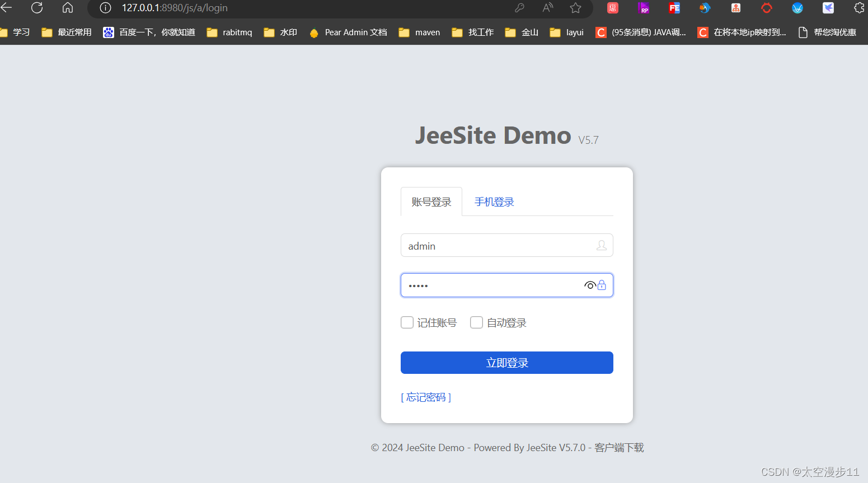Open the purple RP extension icon
The width and height of the screenshot is (868, 483).
point(644,8)
